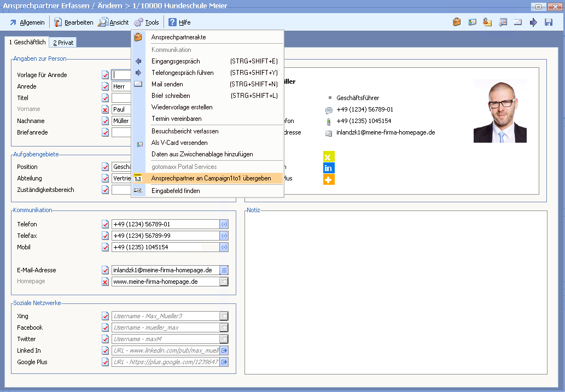Click the contact card icon in toolbar
Screen dimensions: 565x392
(472, 22)
